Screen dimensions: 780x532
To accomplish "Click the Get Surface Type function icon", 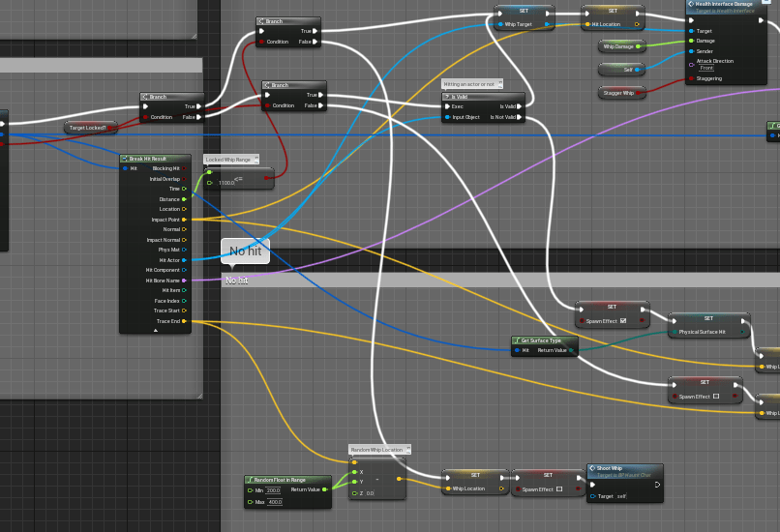I will tap(517, 340).
